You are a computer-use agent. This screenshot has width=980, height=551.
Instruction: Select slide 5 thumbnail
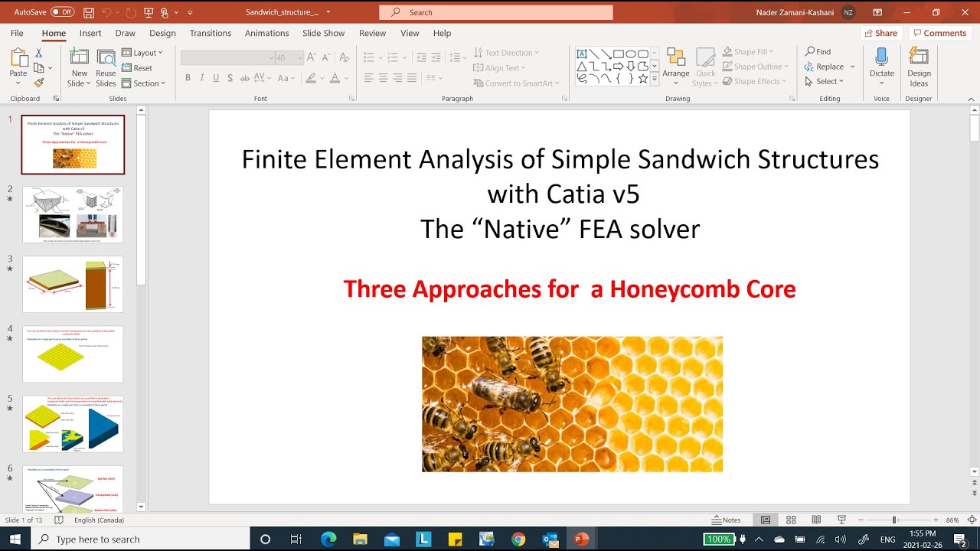point(73,424)
